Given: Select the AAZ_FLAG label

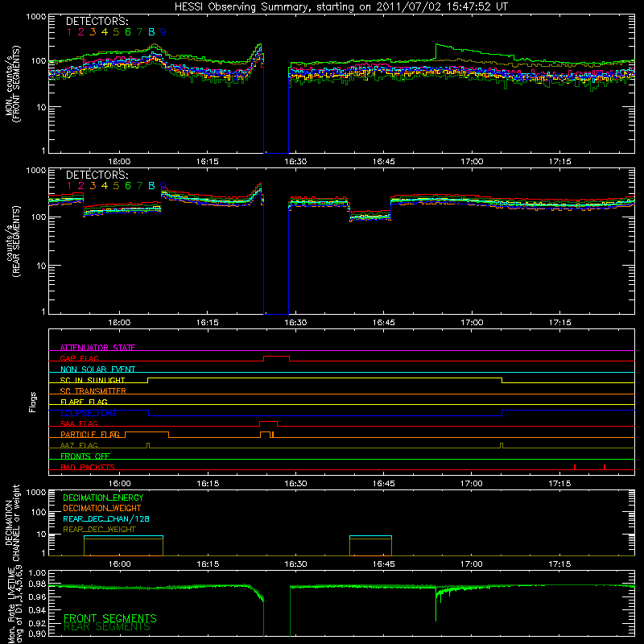Looking at the screenshot, I should click(79, 445).
